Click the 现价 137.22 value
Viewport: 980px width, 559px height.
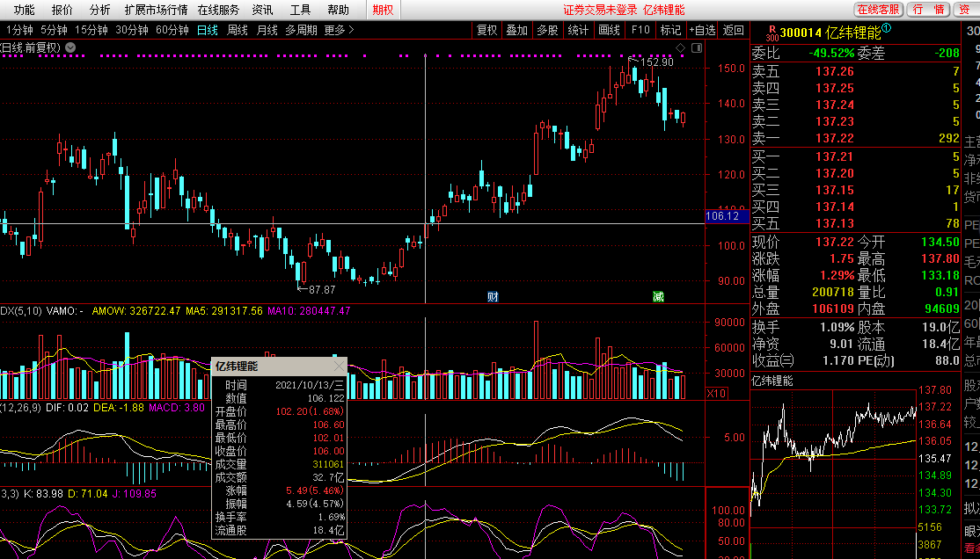coord(834,242)
